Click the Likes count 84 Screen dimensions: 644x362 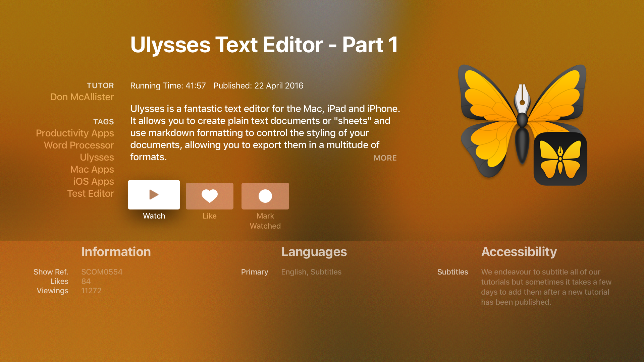pyautogui.click(x=86, y=281)
